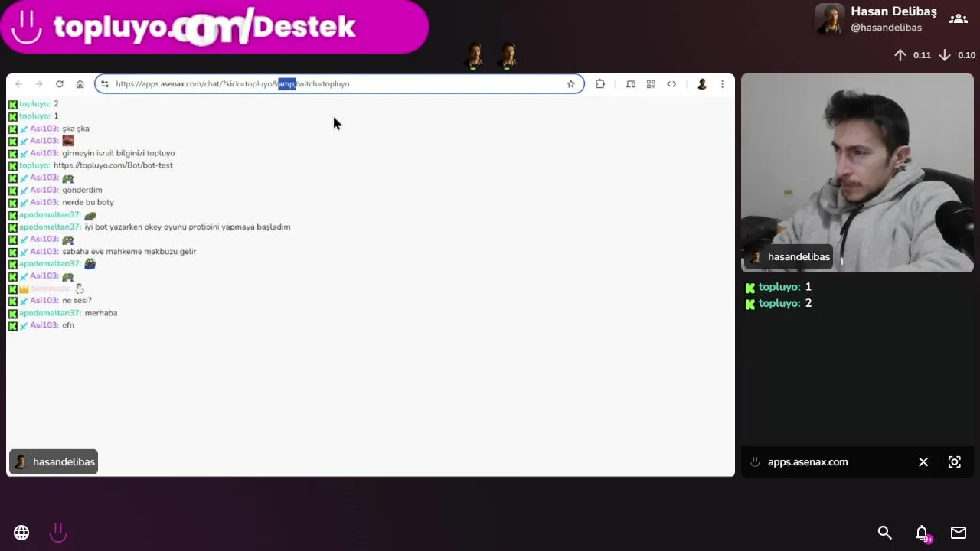The height and width of the screenshot is (551, 980).
Task: Click the Kick icon next to 'efn' message
Action: click(12, 326)
